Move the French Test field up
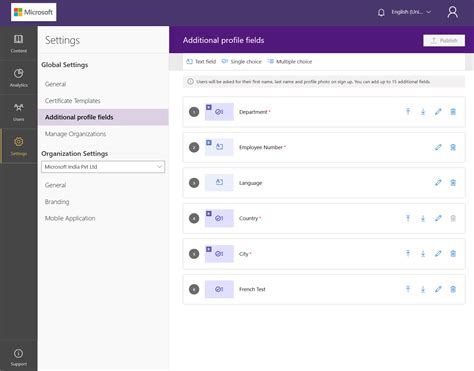 (408, 289)
